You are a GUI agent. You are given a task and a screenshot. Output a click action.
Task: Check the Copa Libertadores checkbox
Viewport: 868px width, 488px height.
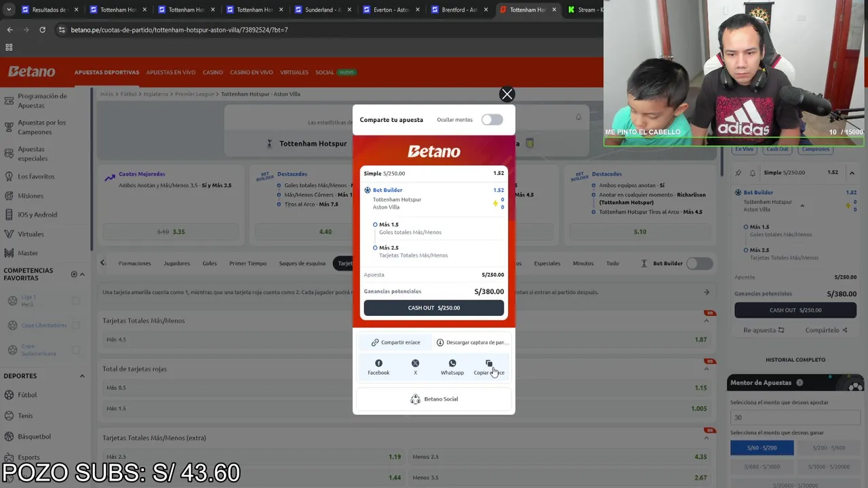point(76,325)
